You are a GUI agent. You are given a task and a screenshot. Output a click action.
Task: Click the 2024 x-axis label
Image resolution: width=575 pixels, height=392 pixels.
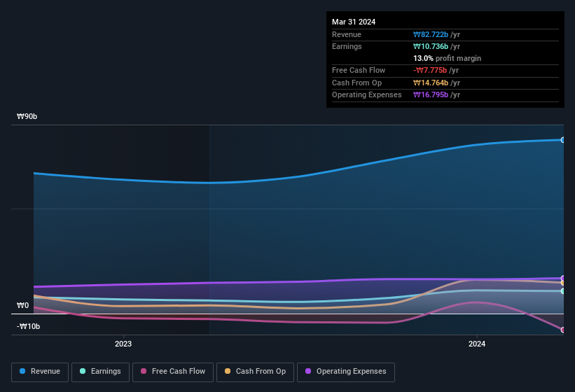(477, 344)
